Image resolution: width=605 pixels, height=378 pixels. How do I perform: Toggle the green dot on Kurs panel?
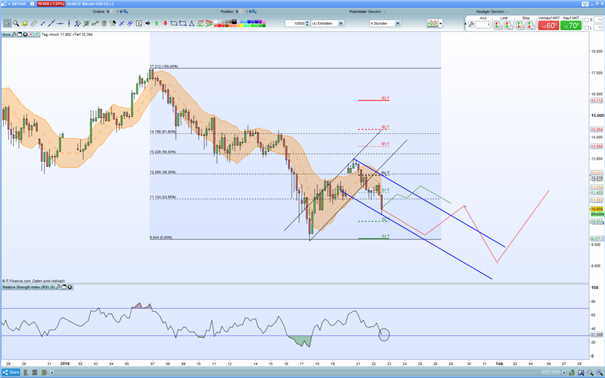click(37, 34)
